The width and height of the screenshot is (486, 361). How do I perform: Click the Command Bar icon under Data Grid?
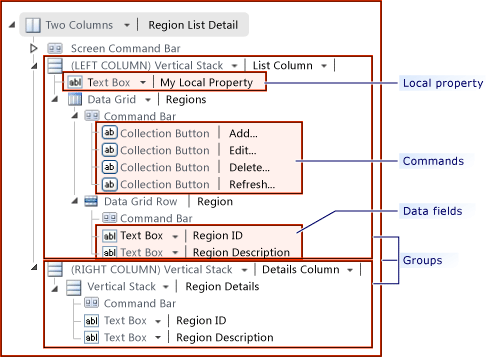[x=92, y=116]
